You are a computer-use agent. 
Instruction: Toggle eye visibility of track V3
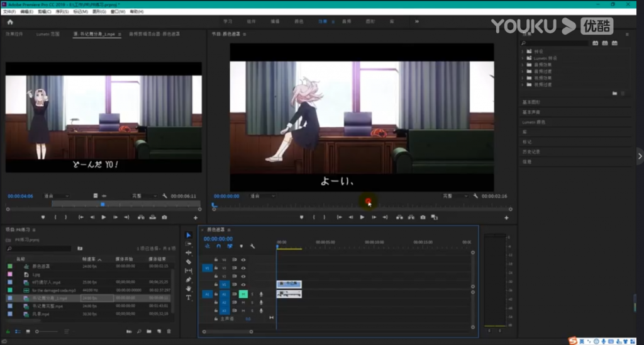[x=243, y=268]
